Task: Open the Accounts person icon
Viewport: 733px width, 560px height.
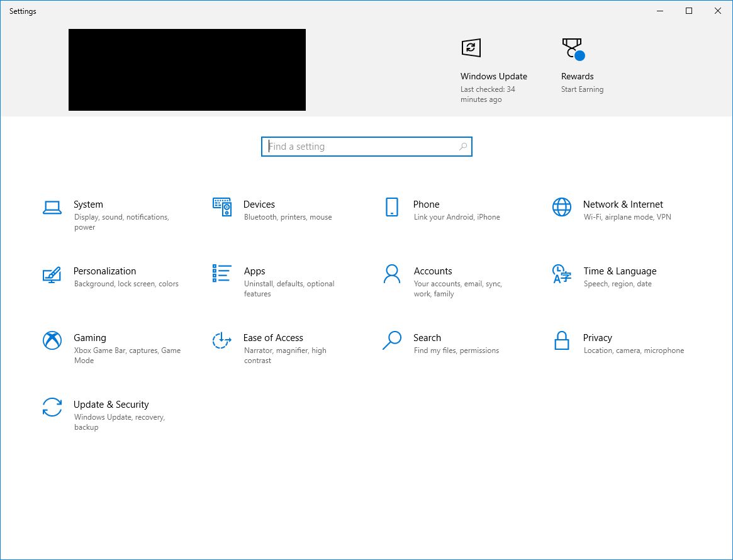Action: point(392,274)
